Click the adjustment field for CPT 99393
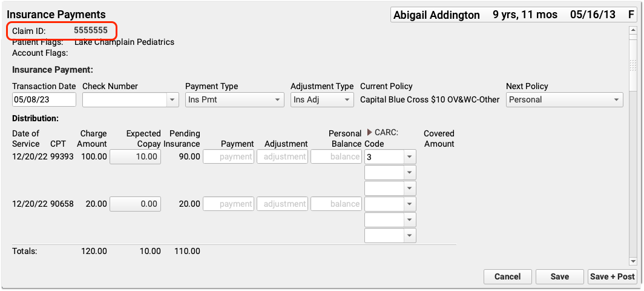 click(x=282, y=157)
